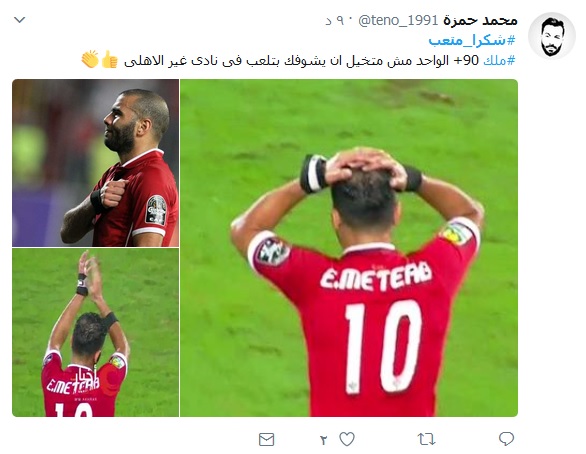
Task: Click the tweet timestamp ٩ د
Action: [x=335, y=21]
